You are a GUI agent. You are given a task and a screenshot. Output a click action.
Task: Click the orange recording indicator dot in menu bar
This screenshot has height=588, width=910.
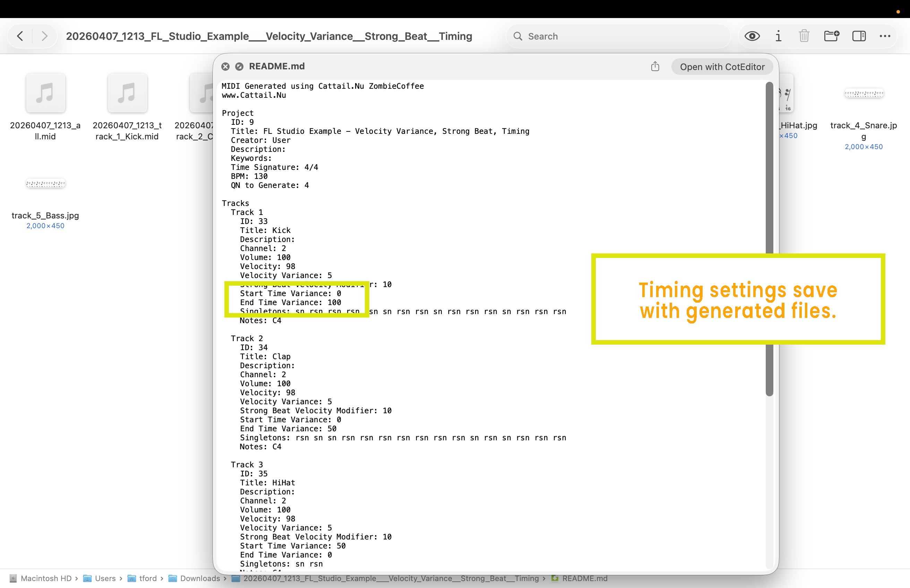898,12
